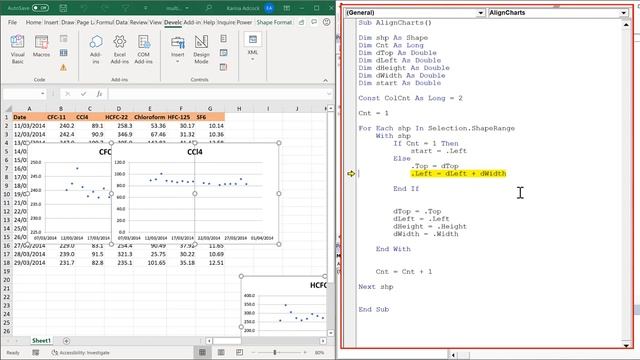Switch to Normal view
The width and height of the screenshot is (640, 360).
pyautogui.click(x=202, y=352)
